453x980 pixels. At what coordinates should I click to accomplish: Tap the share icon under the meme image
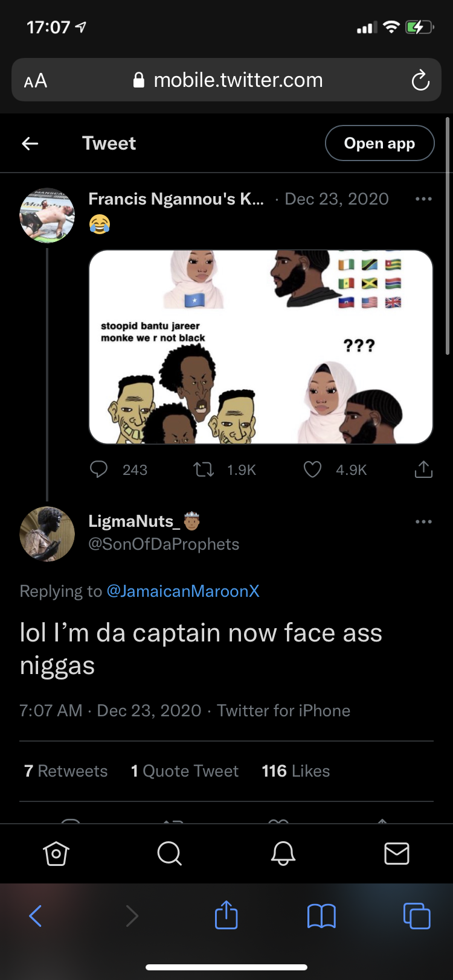(423, 469)
